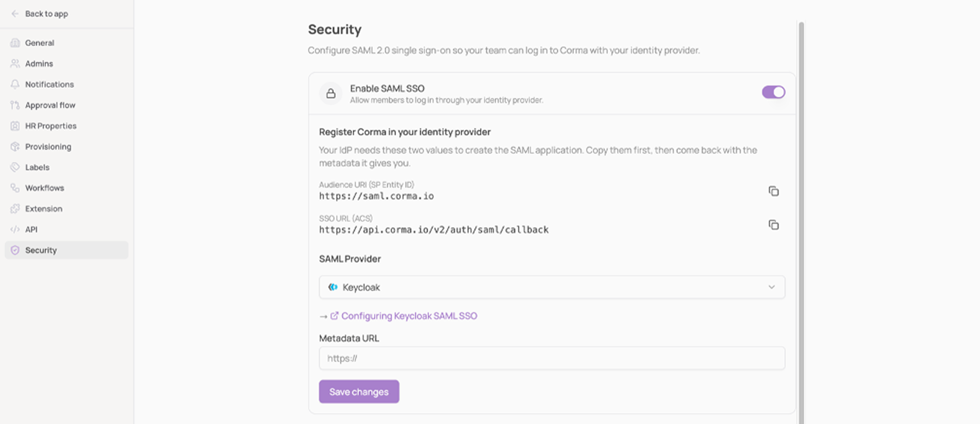Click the Back to app arrow icon
The image size is (980, 424).
point(15,14)
